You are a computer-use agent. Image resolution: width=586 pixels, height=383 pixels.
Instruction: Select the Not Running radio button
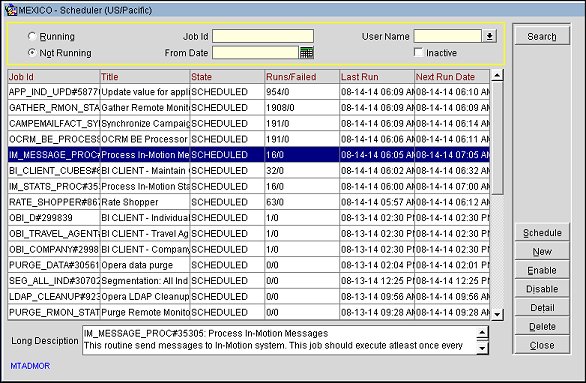pos(32,53)
